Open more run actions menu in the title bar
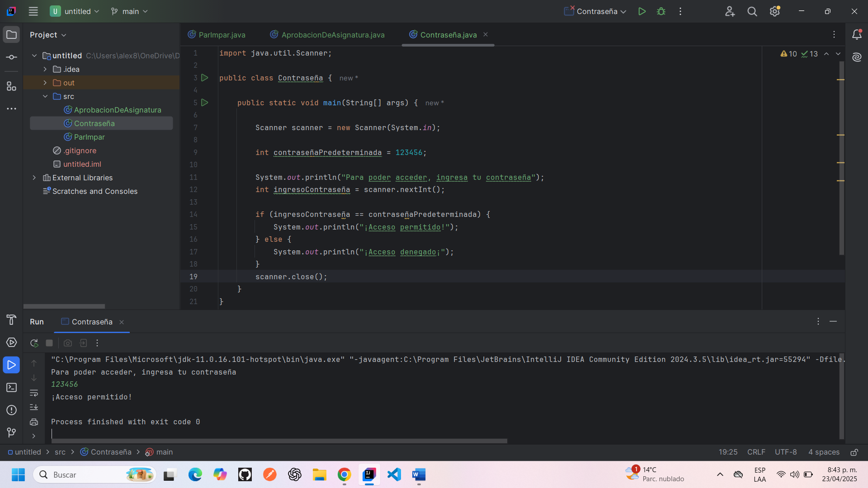 point(680,11)
